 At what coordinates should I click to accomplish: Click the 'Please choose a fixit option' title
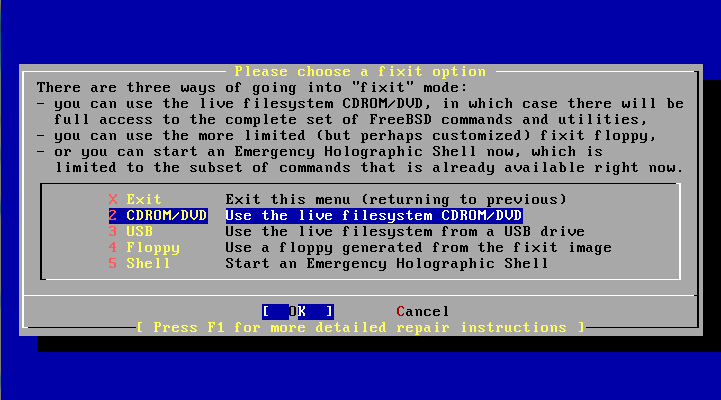(360, 72)
